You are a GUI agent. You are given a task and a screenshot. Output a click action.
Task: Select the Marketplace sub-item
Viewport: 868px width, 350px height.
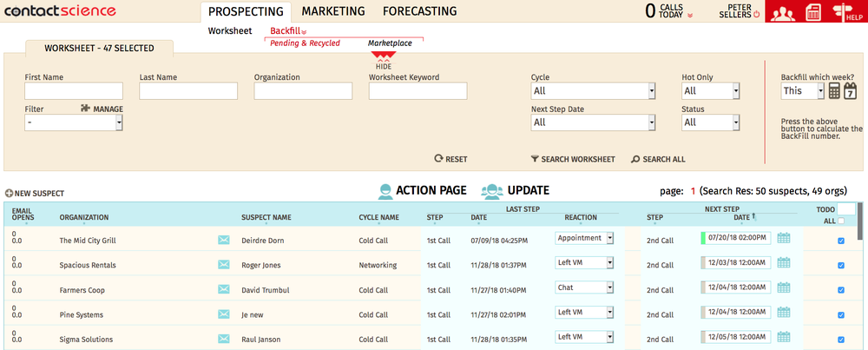pos(390,43)
